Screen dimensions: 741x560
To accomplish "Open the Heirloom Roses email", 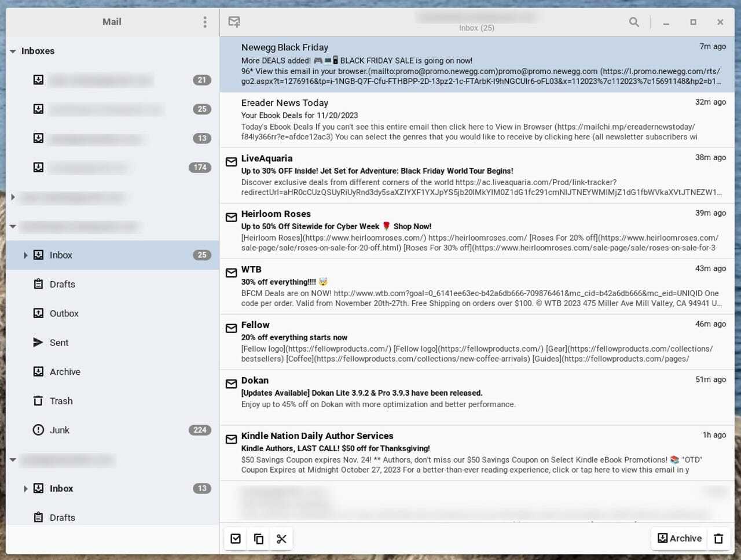I will [477, 231].
